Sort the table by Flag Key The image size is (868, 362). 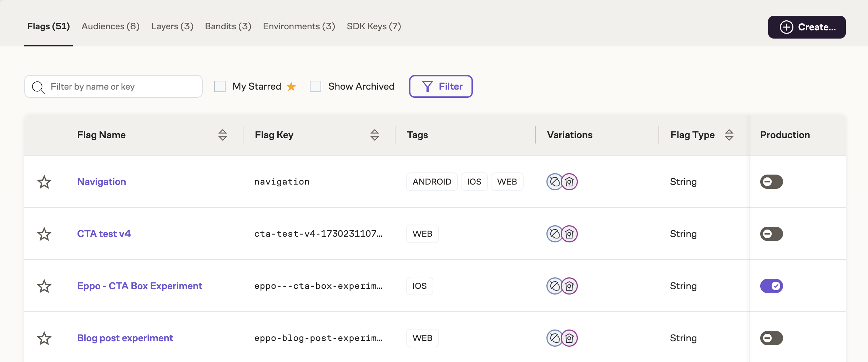(x=375, y=135)
